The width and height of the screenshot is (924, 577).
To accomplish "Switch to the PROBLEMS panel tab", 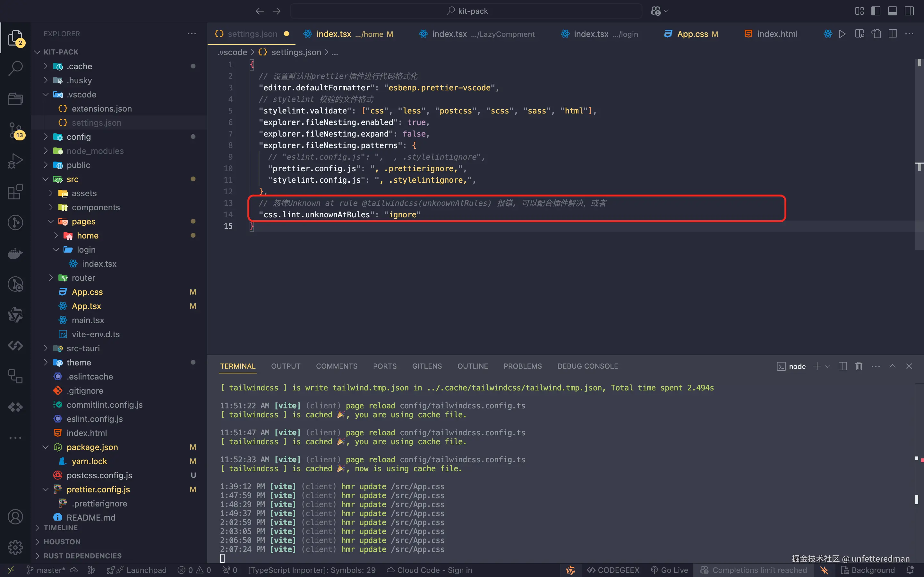I will (x=522, y=366).
